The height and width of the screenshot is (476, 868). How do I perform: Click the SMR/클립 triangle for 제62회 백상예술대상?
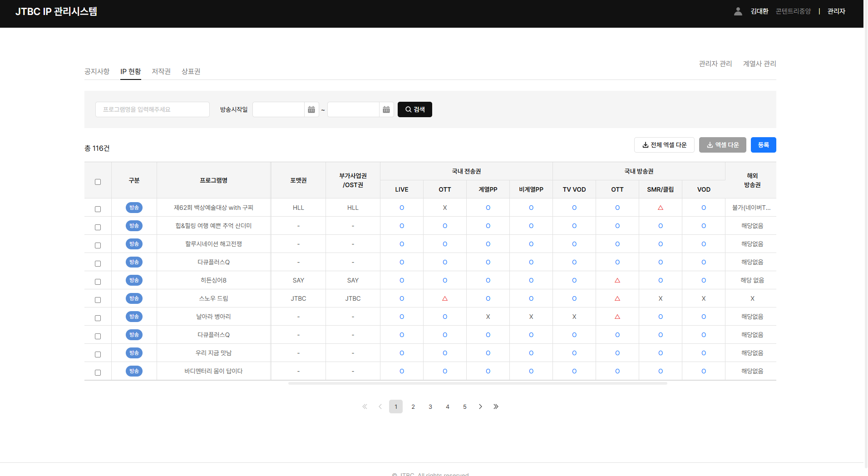pos(661,208)
